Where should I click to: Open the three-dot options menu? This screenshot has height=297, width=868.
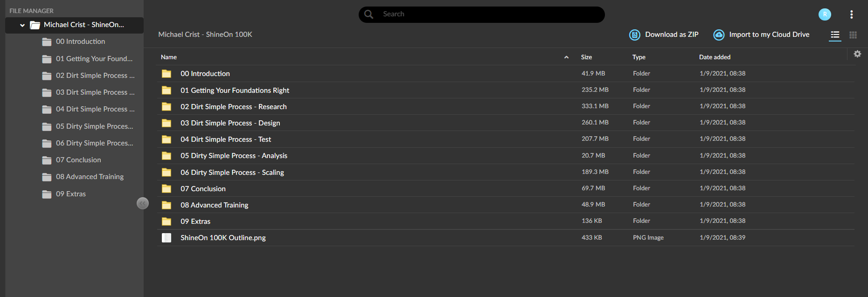click(852, 14)
